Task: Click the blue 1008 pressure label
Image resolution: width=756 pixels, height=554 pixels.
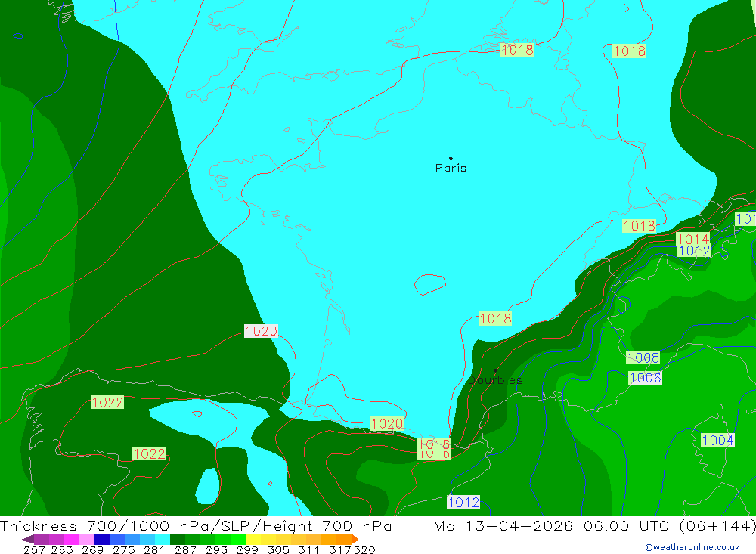Action: pyautogui.click(x=643, y=357)
